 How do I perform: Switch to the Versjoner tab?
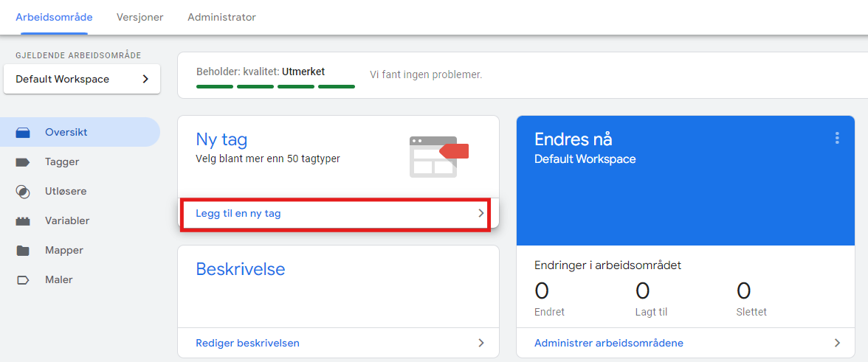(139, 17)
